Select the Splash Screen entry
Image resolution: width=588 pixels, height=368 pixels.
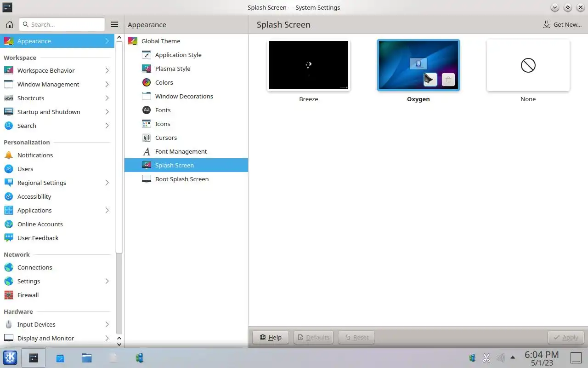pyautogui.click(x=186, y=165)
